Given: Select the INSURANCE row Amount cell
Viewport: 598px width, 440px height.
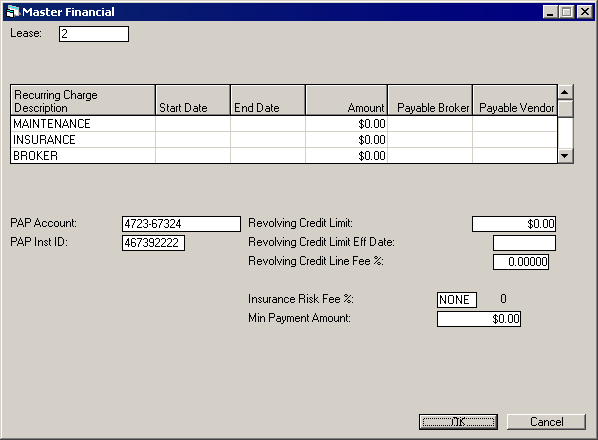Looking at the screenshot, I should click(x=346, y=140).
